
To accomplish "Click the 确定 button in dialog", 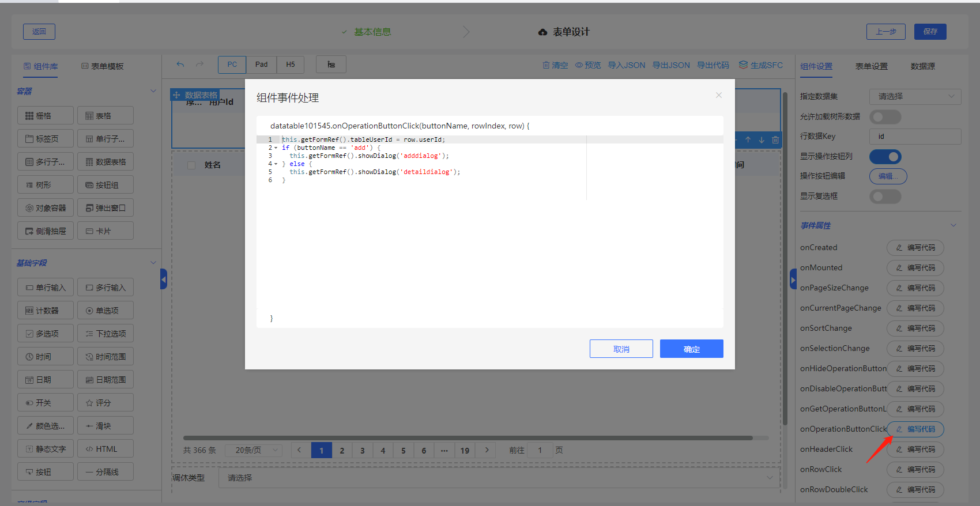I will (691, 349).
